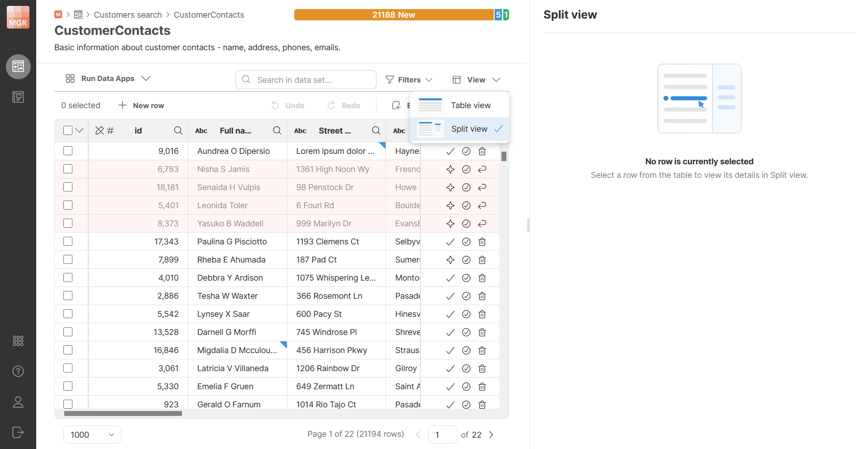Click the blue 5 status segment
Screen dimensions: 868x449
point(498,14)
